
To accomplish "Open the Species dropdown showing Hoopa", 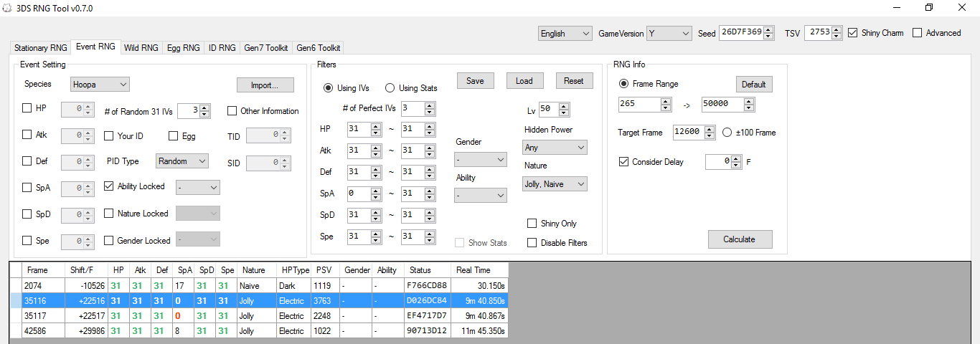I will click(100, 85).
